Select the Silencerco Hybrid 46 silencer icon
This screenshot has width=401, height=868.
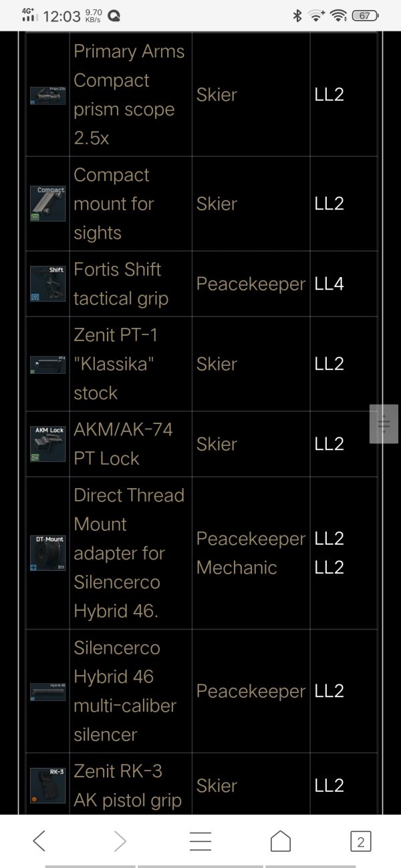[47, 691]
